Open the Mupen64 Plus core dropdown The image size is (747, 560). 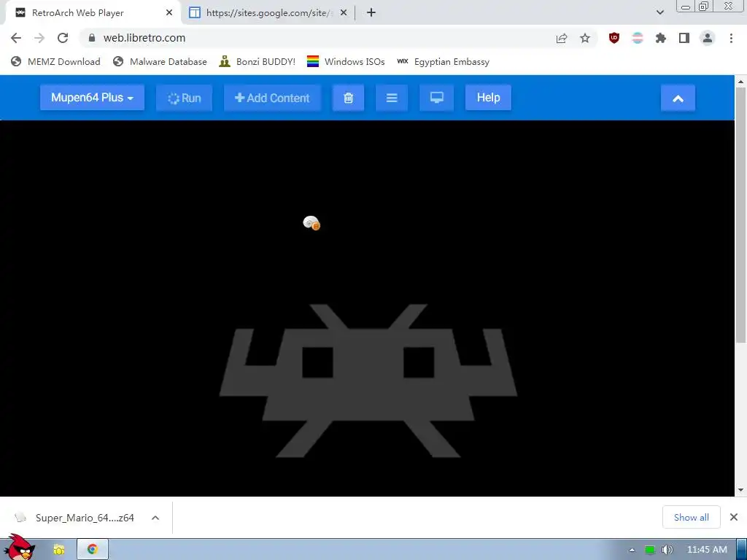tap(92, 98)
